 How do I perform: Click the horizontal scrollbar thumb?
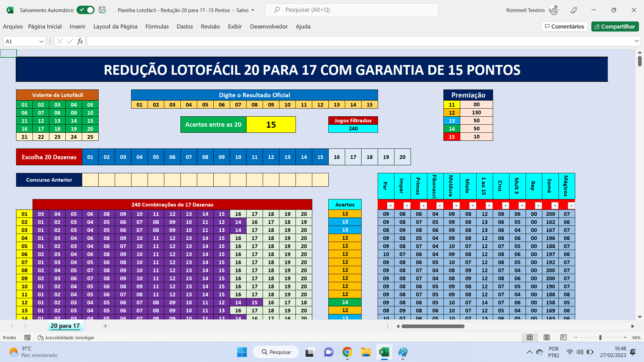[x=433, y=326]
